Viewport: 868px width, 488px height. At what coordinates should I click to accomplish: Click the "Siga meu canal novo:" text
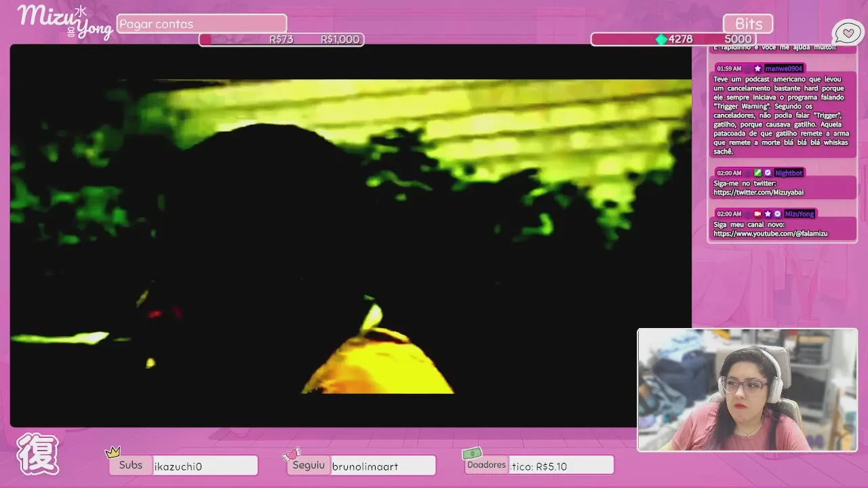pos(749,224)
